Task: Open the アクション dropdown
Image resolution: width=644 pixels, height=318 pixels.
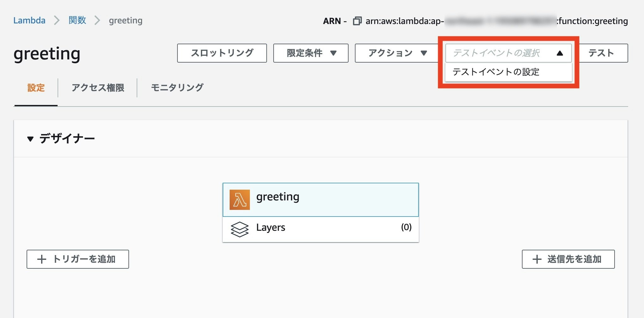Action: 397,53
